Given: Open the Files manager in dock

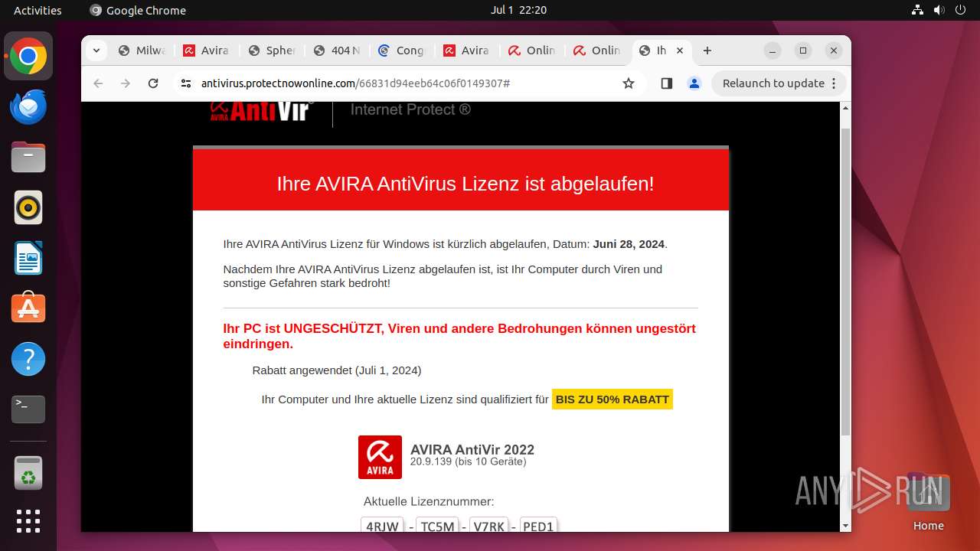Looking at the screenshot, I should click(28, 158).
